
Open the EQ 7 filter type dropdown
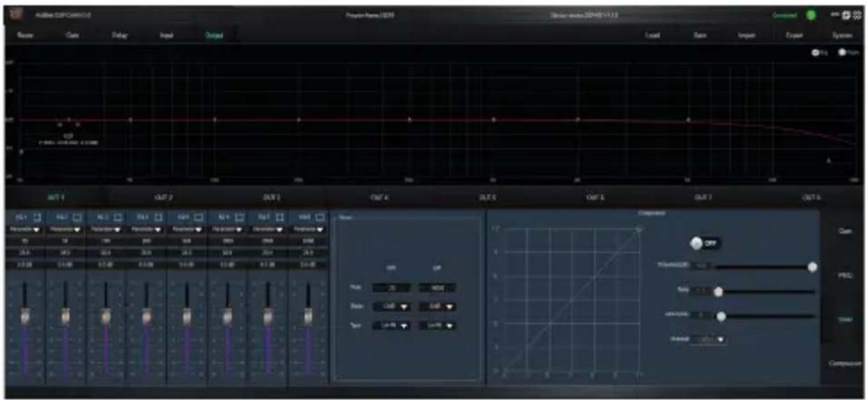(x=268, y=229)
